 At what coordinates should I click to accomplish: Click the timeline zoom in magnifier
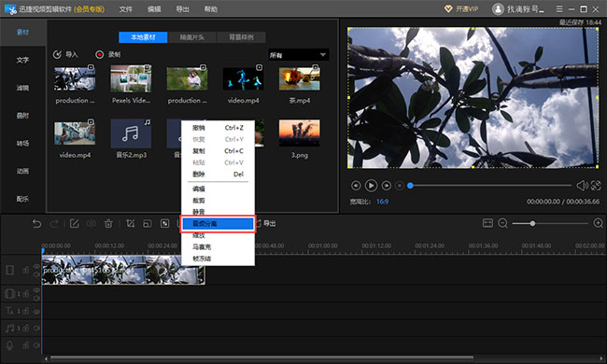598,223
